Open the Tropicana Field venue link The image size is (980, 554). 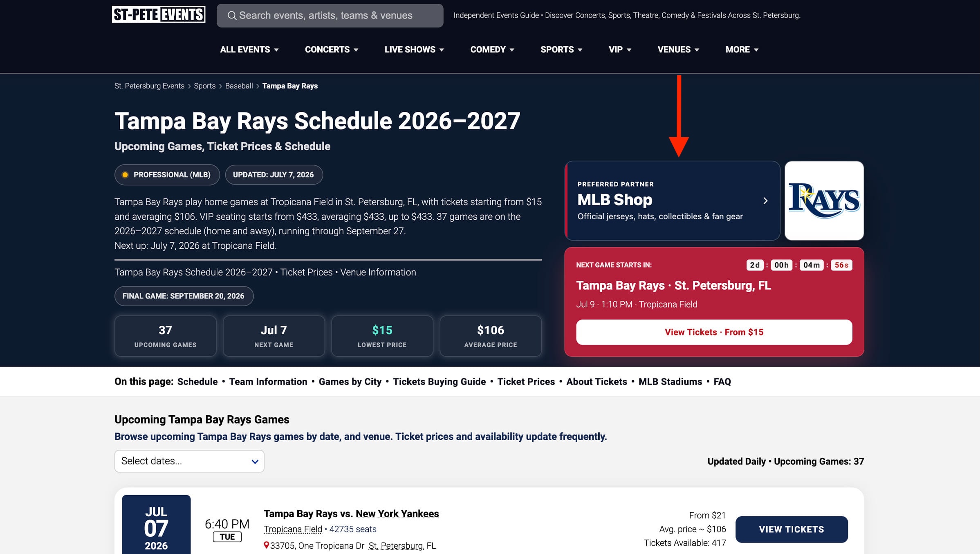click(x=293, y=529)
